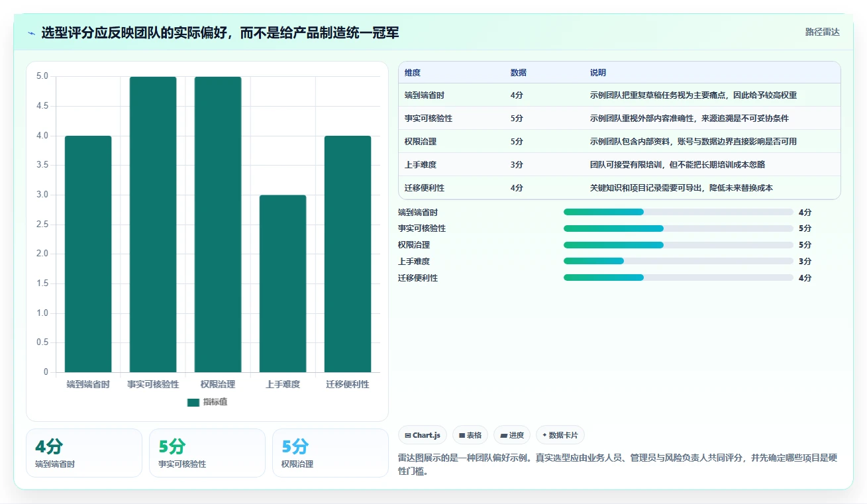Click the 权限治理 label beside its progress bar
This screenshot has height=504, width=867.
coord(414,245)
